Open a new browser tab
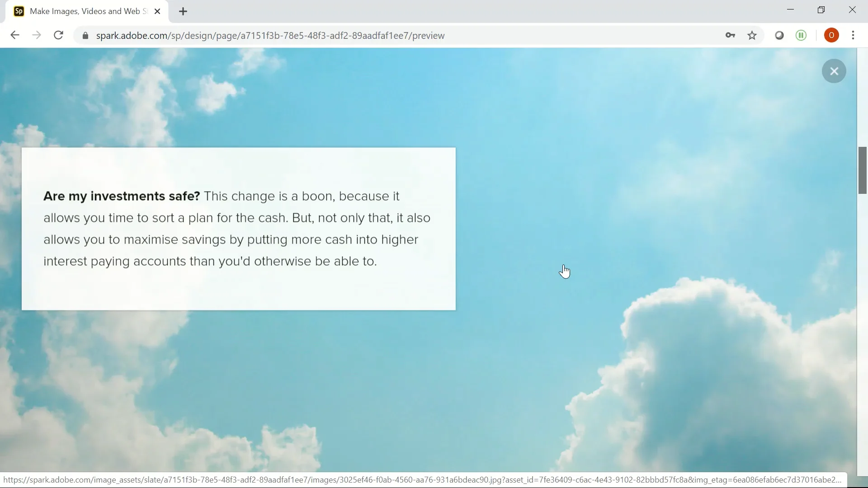Viewport: 868px width, 488px height. [183, 12]
